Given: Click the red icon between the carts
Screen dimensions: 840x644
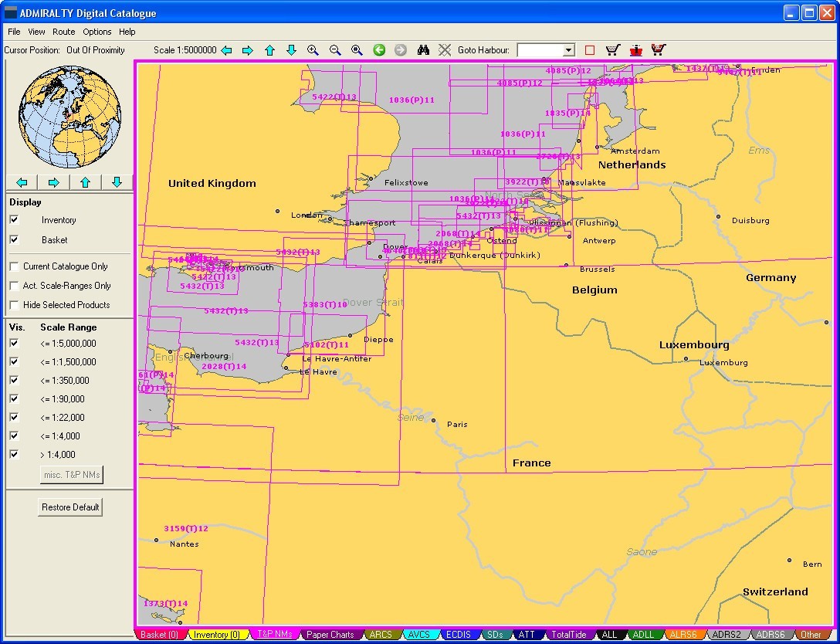Looking at the screenshot, I should (636, 50).
